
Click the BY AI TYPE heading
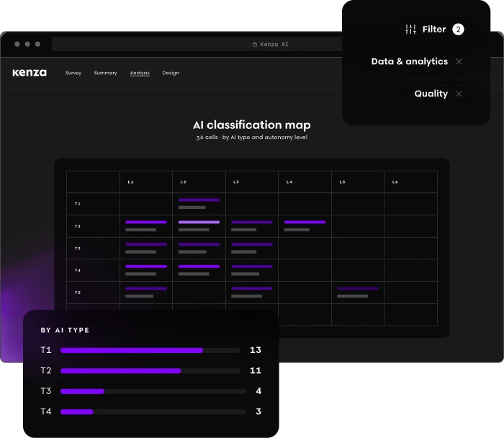click(x=65, y=330)
